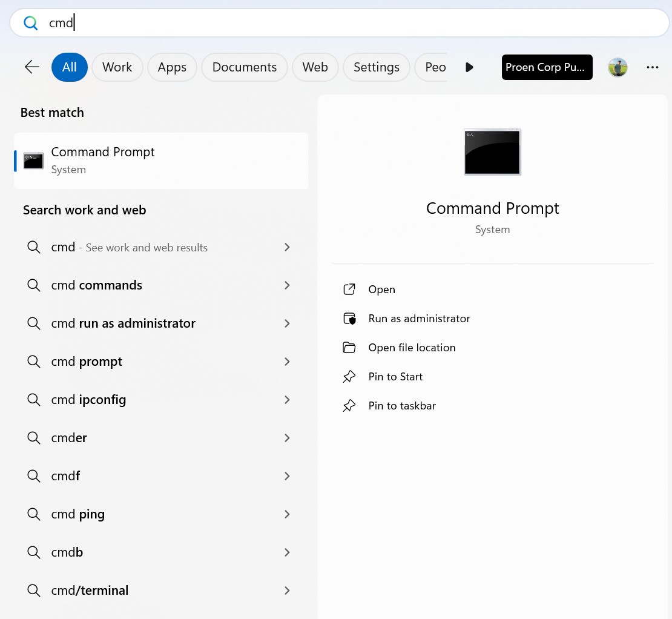Click the search magnifier icon in the search bar
This screenshot has width=672, height=619.
[30, 22]
